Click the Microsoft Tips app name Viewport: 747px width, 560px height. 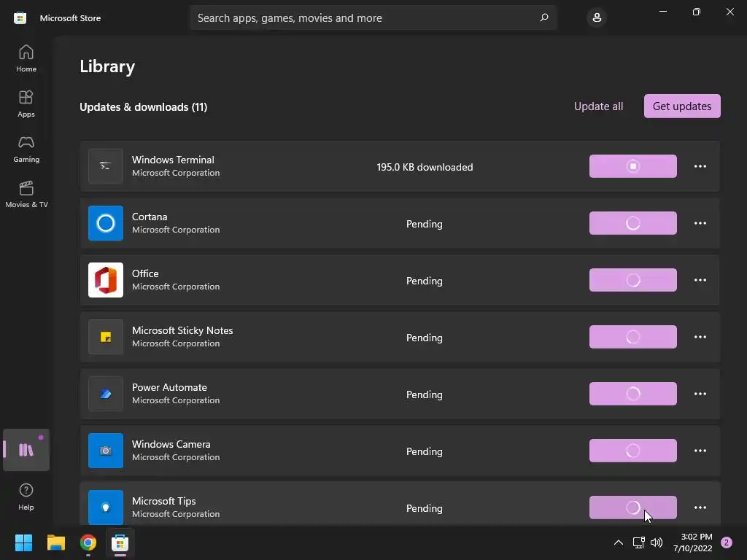[x=164, y=502]
